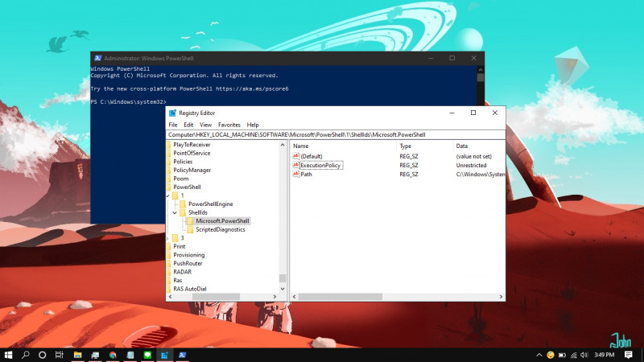Open the View menu in Registry Editor
Screen dimensions: 644x362
pyautogui.click(x=206, y=125)
